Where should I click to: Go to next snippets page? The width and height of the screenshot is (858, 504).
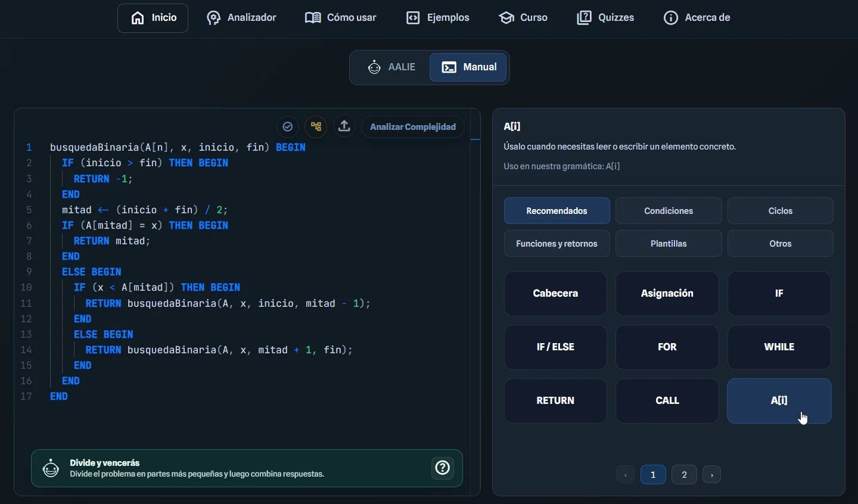point(712,475)
